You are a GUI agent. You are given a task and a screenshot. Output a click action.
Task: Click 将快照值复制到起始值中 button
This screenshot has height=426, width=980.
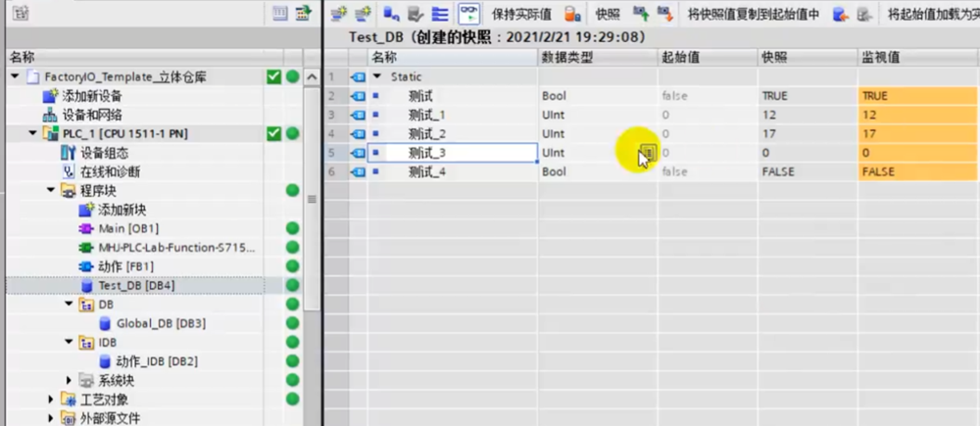753,14
